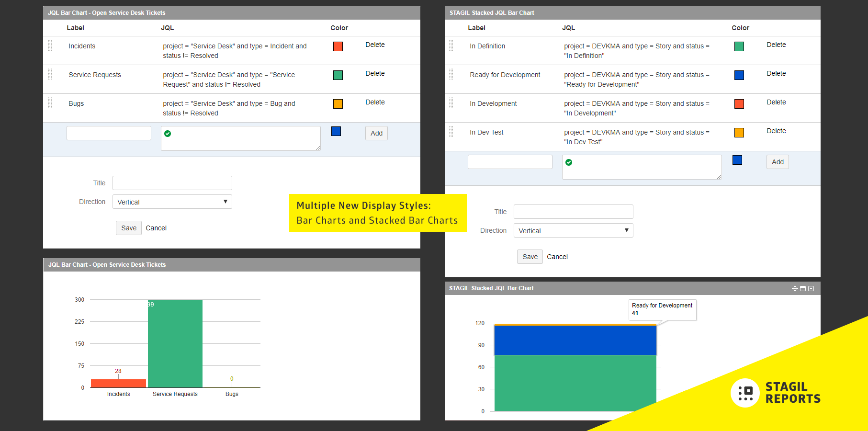868x431 pixels.
Task: Click the Ready for Development 41 tooltip
Action: tap(662, 309)
